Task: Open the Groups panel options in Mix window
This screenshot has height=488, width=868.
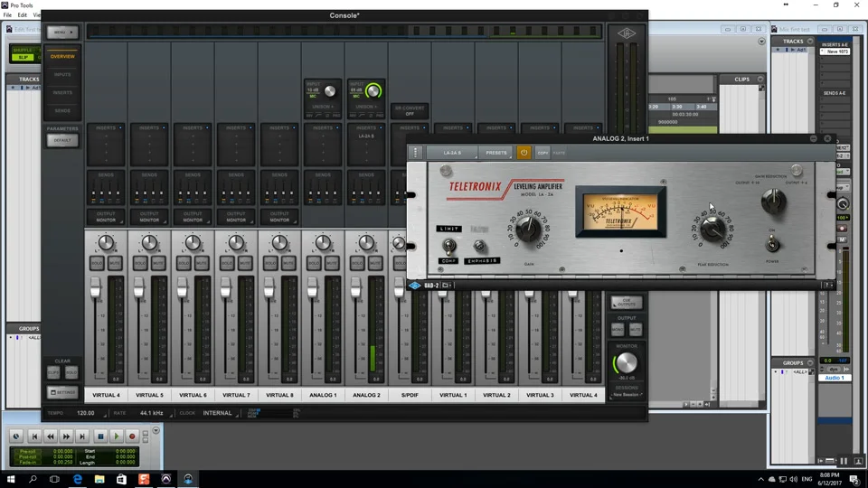Action: tap(810, 363)
